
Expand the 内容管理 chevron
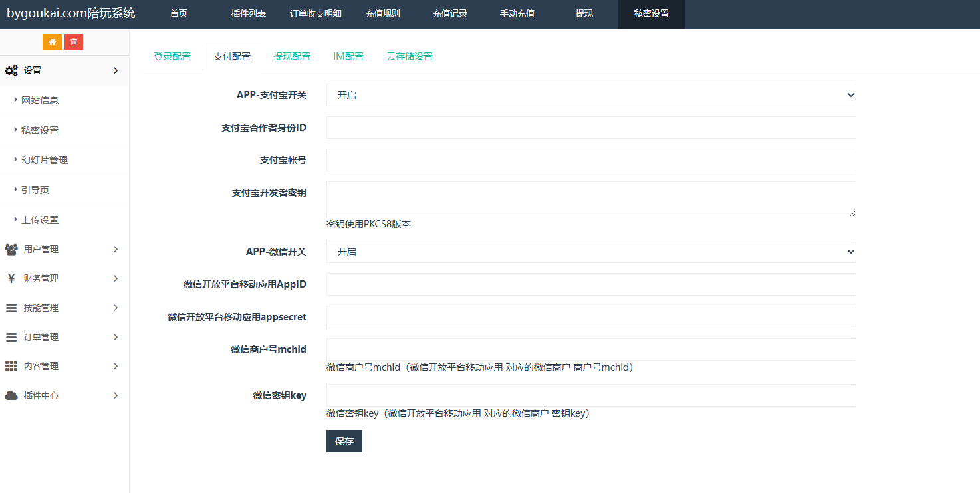coord(116,366)
